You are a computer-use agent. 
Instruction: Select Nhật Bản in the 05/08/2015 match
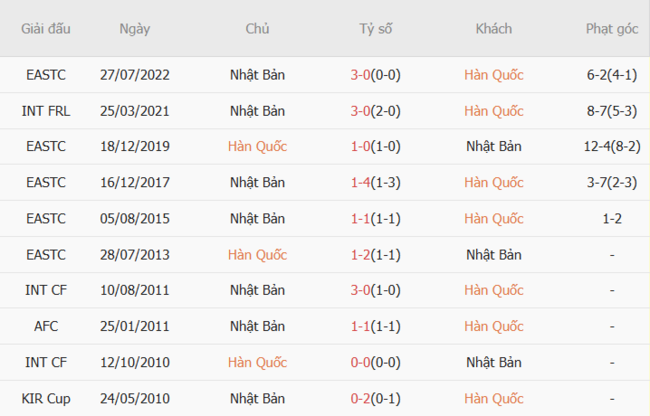(x=257, y=219)
